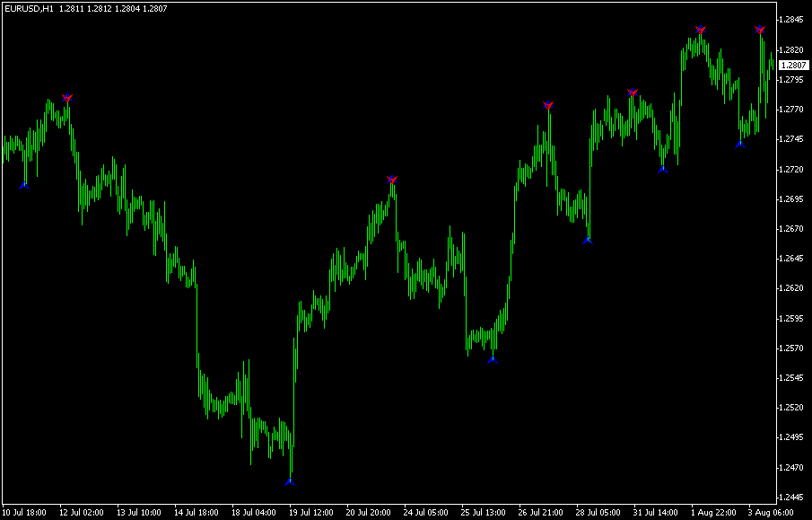Click the 1.2645 price axis value
The width and height of the screenshot is (812, 520).
tap(793, 258)
